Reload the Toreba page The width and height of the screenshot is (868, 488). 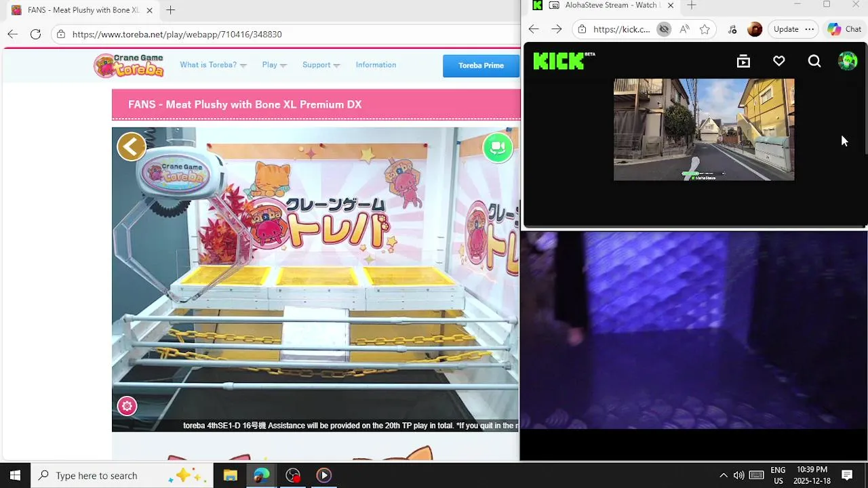pos(36,34)
